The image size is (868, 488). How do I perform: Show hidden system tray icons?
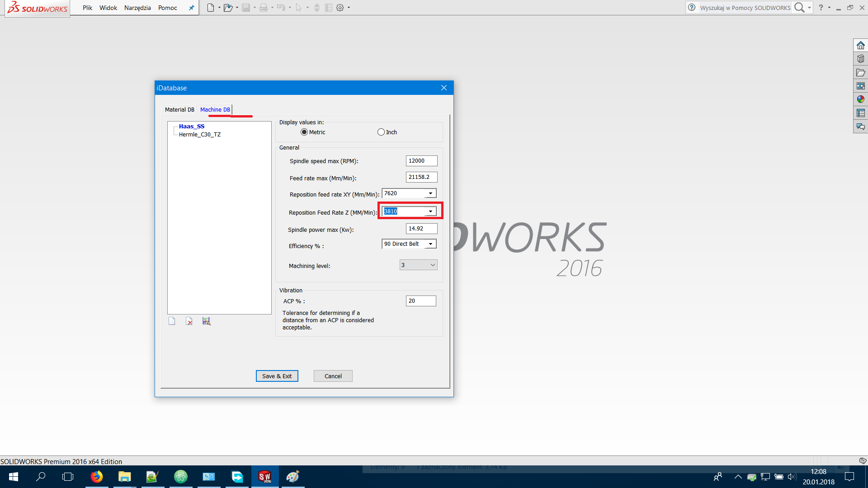tap(738, 477)
